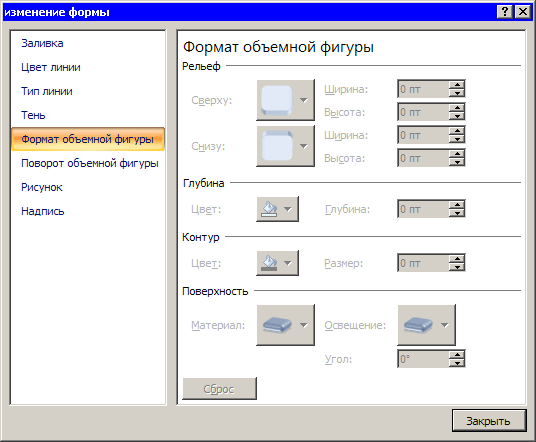The width and height of the screenshot is (536, 442).
Task: Select Цвет линии in the sidebar
Action: point(51,67)
